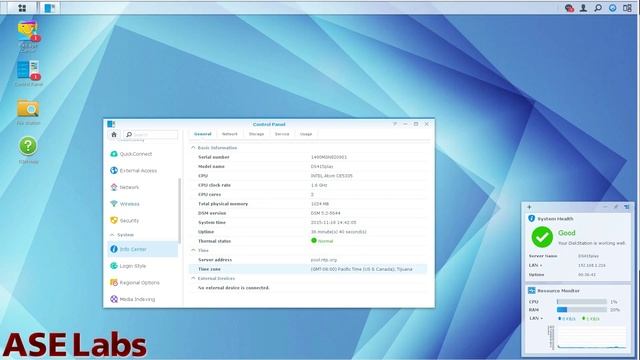Select Network in the Control Panel sidebar
Screen dimensions: 640x360
(142, 187)
